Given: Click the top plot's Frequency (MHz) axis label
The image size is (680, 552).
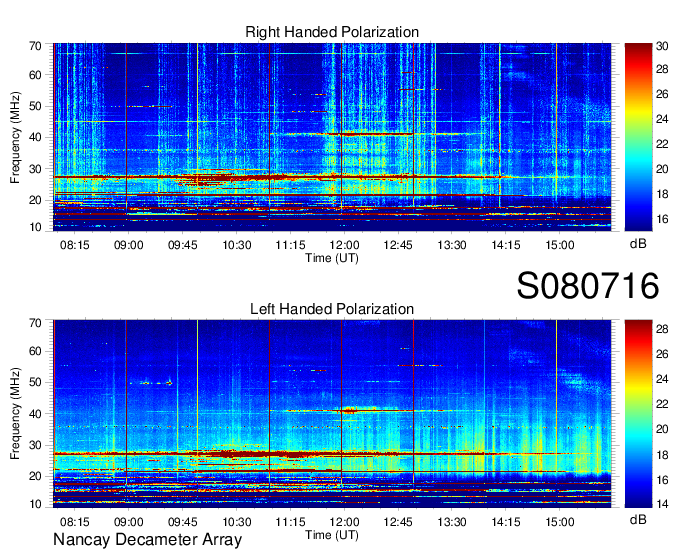Looking at the screenshot, I should pyautogui.click(x=15, y=137).
